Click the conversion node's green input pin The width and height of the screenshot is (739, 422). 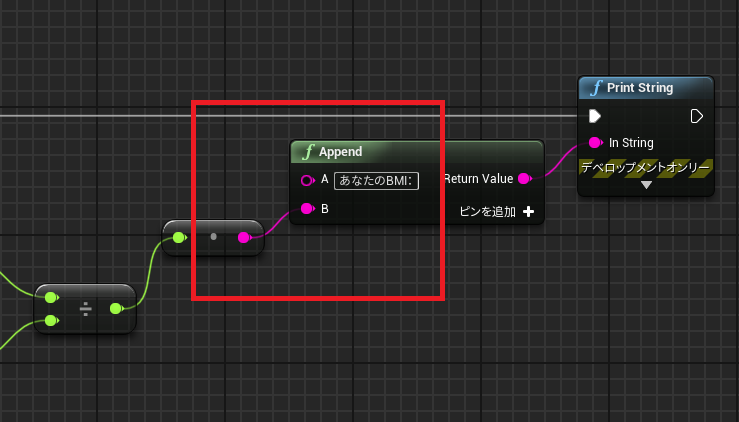[179, 237]
